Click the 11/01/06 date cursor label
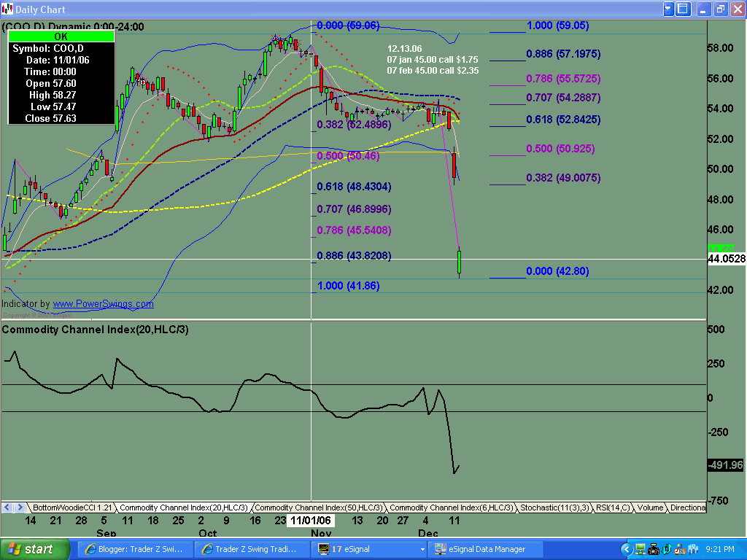 [x=311, y=520]
